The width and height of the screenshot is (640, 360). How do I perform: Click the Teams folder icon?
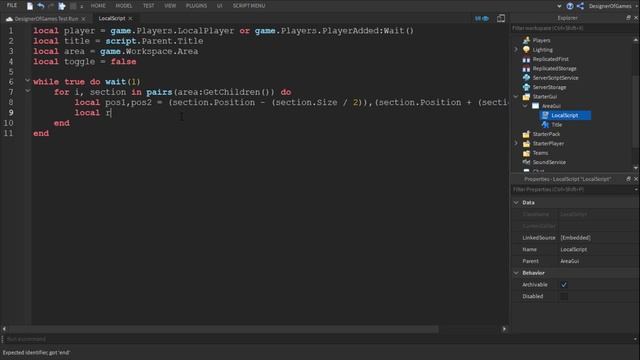[526, 153]
